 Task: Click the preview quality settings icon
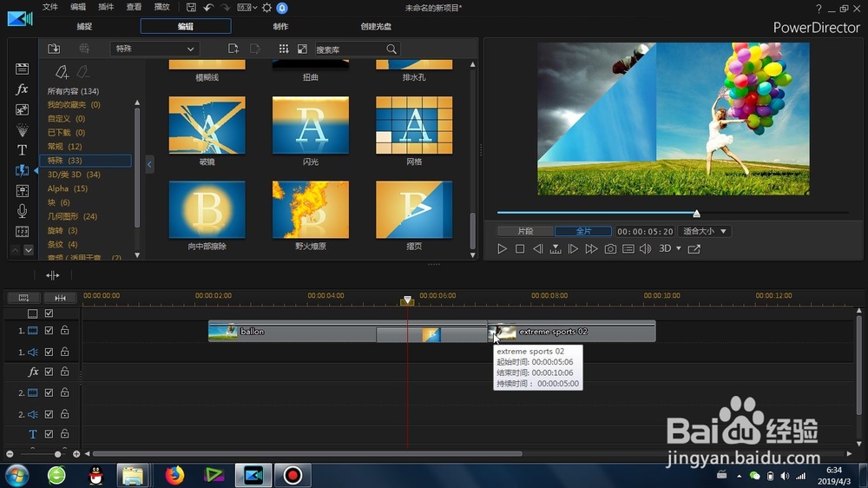pos(628,249)
